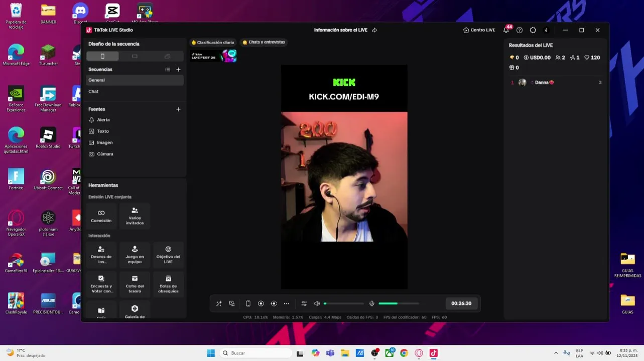Open TikTok LIVE Studio taskbar icon
The width and height of the screenshot is (644, 361).
(434, 353)
